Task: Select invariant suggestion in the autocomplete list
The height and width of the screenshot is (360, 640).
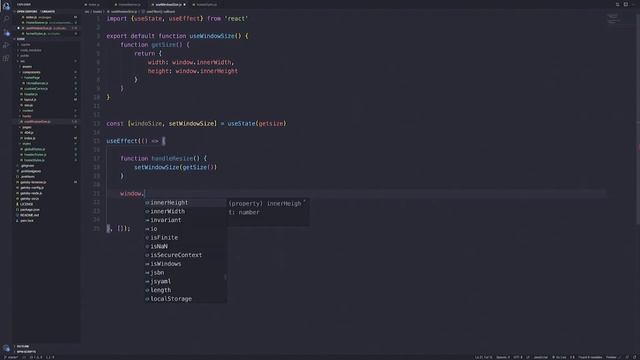Action: point(185,220)
